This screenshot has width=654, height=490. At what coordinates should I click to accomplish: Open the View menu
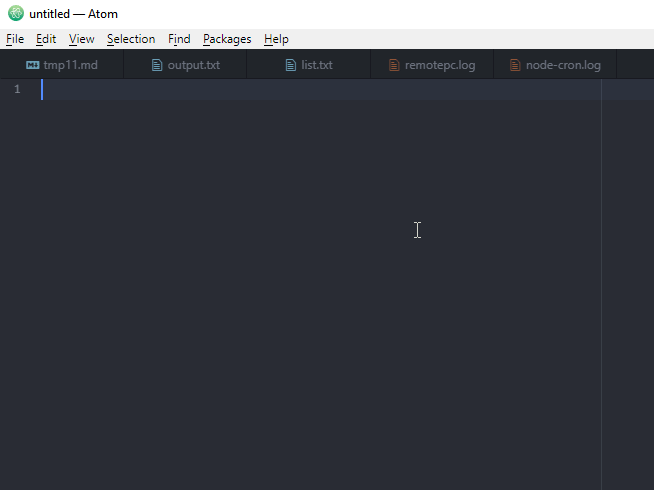pyautogui.click(x=81, y=39)
